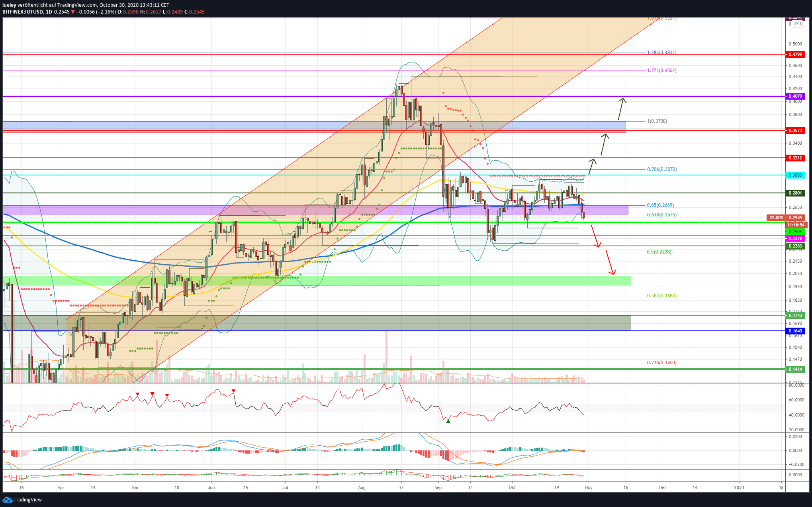This screenshot has height=507, width=812.
Task: Click the Fibonacci 0.382(0.1880) label
Action: click(x=661, y=296)
